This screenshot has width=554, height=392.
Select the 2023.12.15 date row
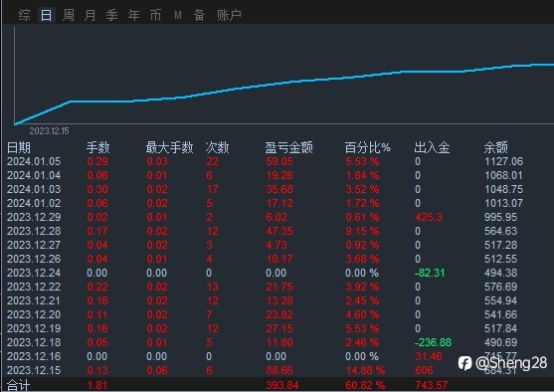tap(34, 370)
